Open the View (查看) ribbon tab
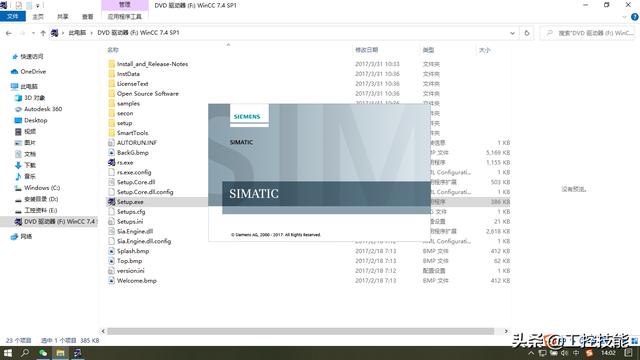Viewport: 640px width, 360px height. (87, 17)
